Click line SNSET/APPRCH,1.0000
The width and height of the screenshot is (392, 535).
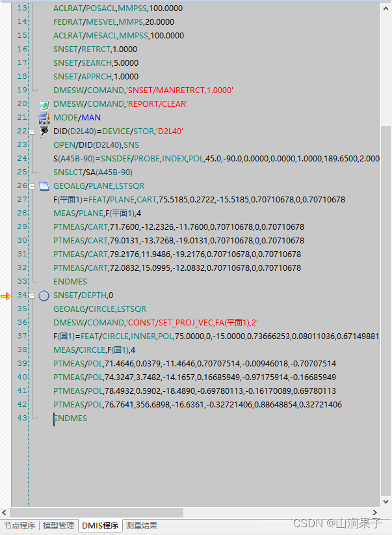tap(96, 76)
